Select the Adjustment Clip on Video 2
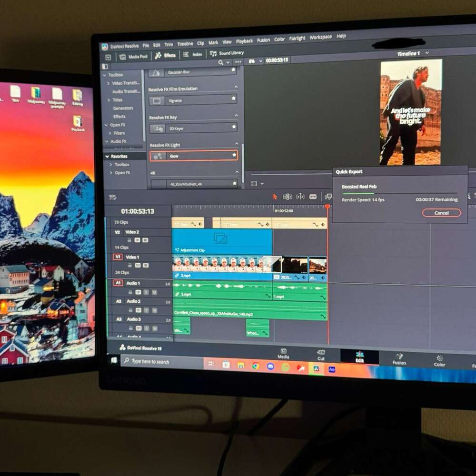 [222, 242]
